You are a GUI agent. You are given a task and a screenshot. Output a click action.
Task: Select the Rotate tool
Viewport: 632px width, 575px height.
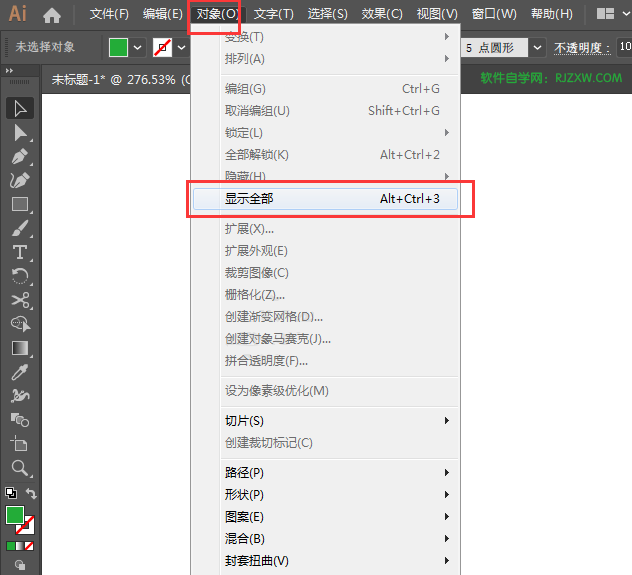20,276
